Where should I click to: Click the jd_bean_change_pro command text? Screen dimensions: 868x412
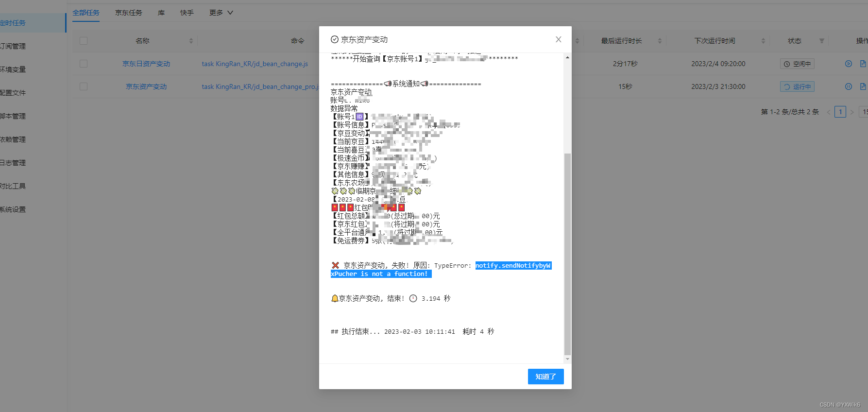tap(260, 86)
